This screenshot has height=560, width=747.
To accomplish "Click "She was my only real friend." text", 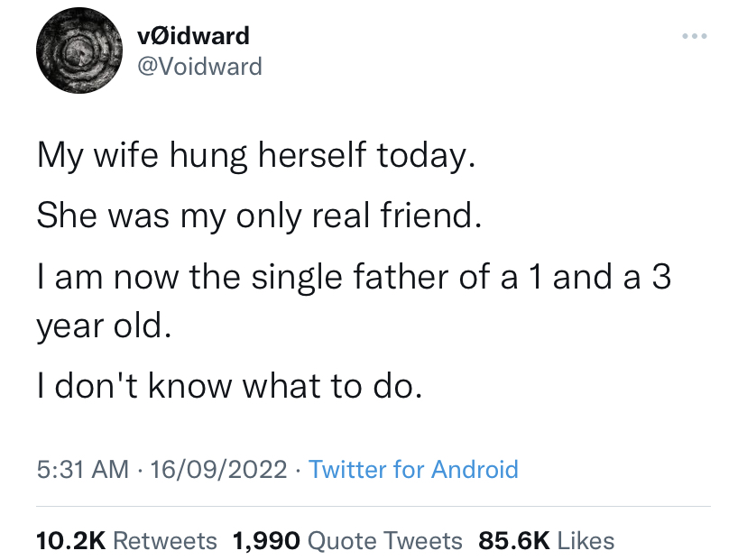I will pyautogui.click(x=254, y=217).
